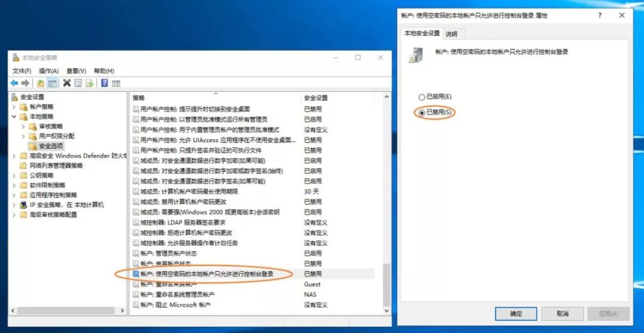Open the 操作(A) menu

coord(49,71)
